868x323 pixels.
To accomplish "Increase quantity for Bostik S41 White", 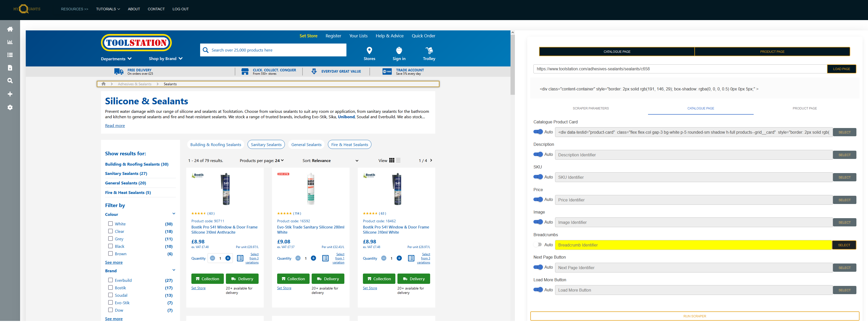I will (399, 259).
